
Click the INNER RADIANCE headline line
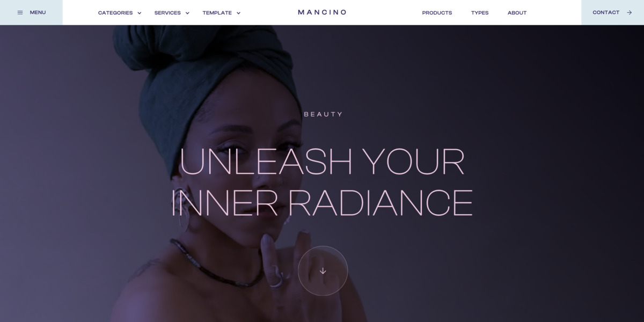[x=321, y=203]
